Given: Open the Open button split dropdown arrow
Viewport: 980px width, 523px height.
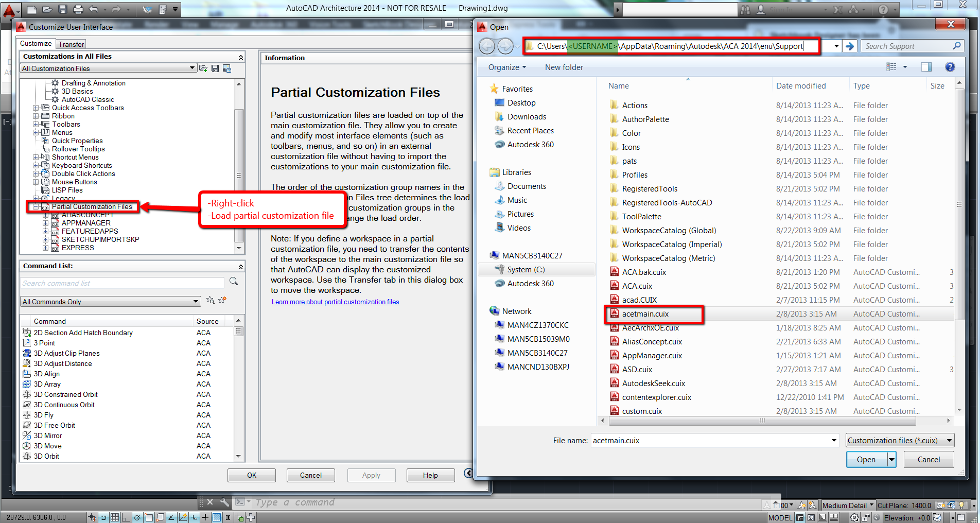Looking at the screenshot, I should click(x=891, y=460).
